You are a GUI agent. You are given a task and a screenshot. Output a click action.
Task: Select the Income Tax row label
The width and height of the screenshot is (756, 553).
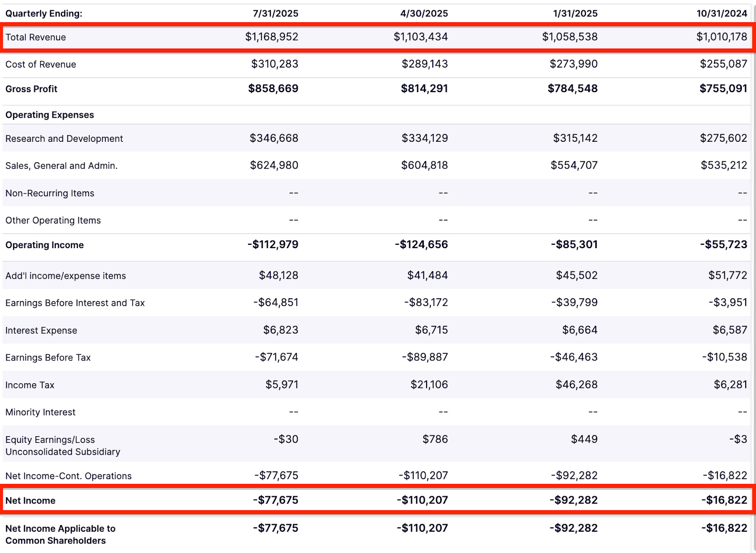[x=30, y=385]
